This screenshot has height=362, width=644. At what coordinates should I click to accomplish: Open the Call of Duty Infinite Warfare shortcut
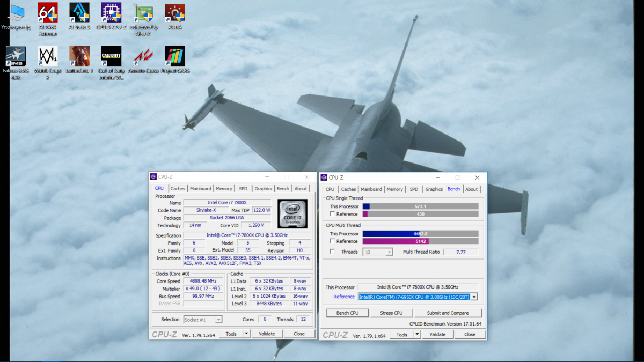[x=111, y=63]
